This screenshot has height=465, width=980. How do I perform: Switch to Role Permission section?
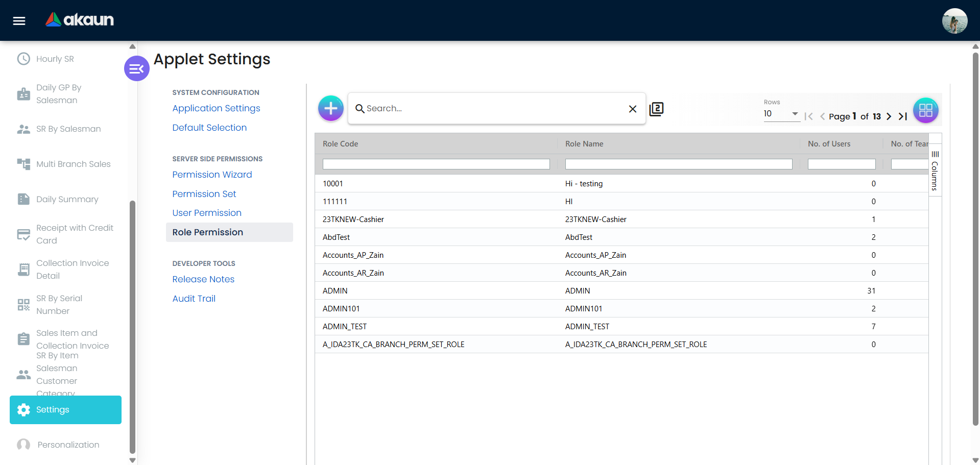point(207,232)
